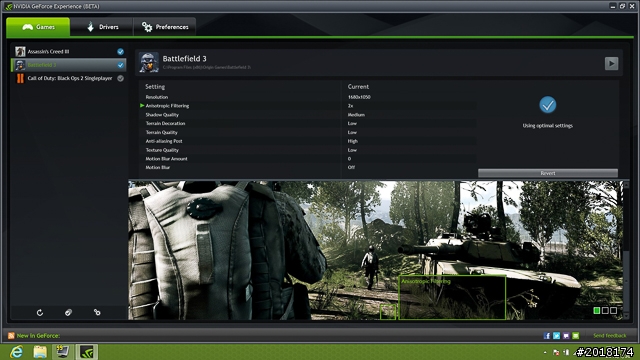Image resolution: width=640 pixels, height=360 pixels.
Task: Select Battlefield 3 in game list
Action: click(69, 65)
